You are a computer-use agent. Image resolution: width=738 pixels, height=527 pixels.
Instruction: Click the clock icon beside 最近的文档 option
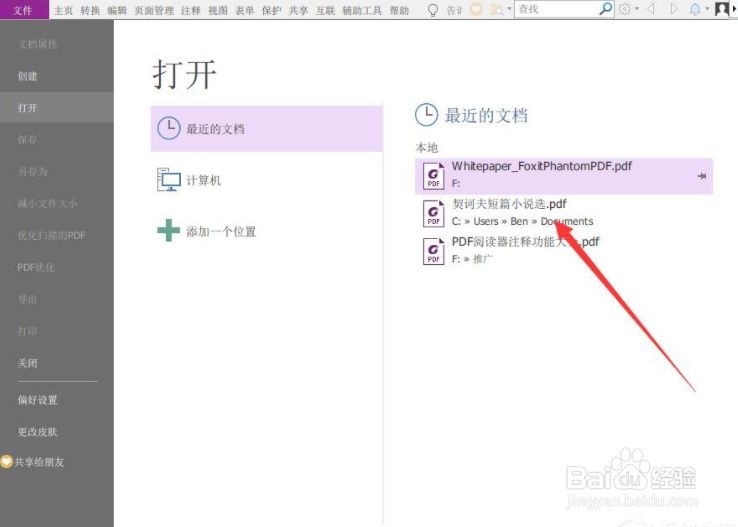168,128
